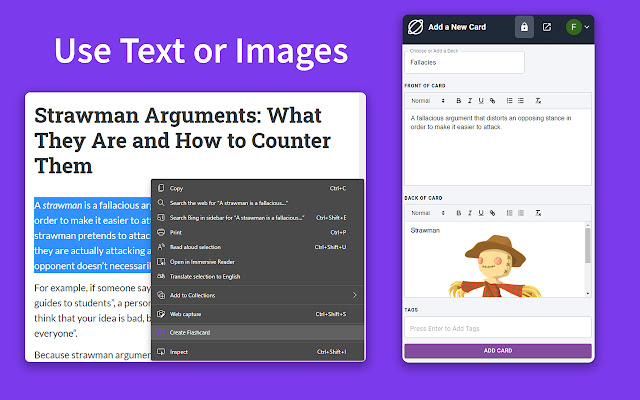Choose Add to Collections from the context menu
This screenshot has height=400, width=640.
[x=257, y=295]
